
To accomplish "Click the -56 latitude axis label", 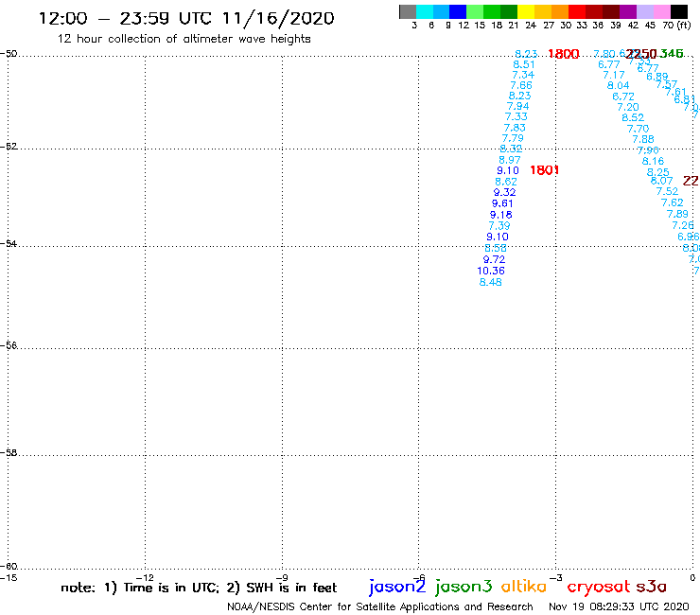I will point(9,345).
